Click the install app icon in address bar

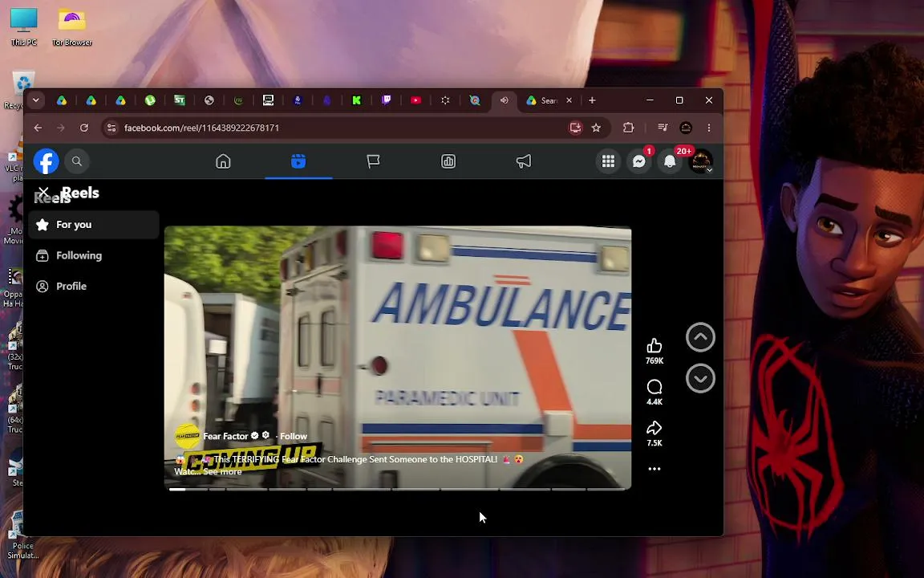tap(575, 128)
